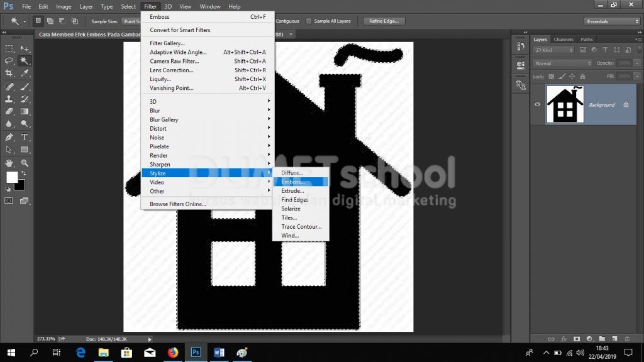
Task: Switch to the Channels tab
Action: point(563,40)
